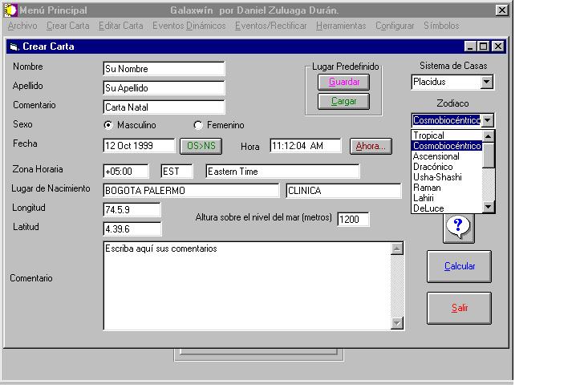Toggle the OS>NS date style button

pyautogui.click(x=200, y=146)
